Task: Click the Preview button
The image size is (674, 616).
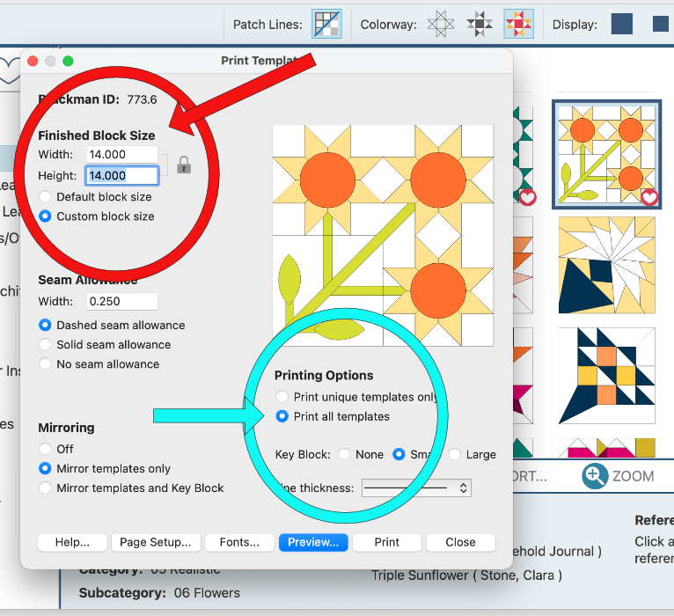Action: pyautogui.click(x=313, y=542)
